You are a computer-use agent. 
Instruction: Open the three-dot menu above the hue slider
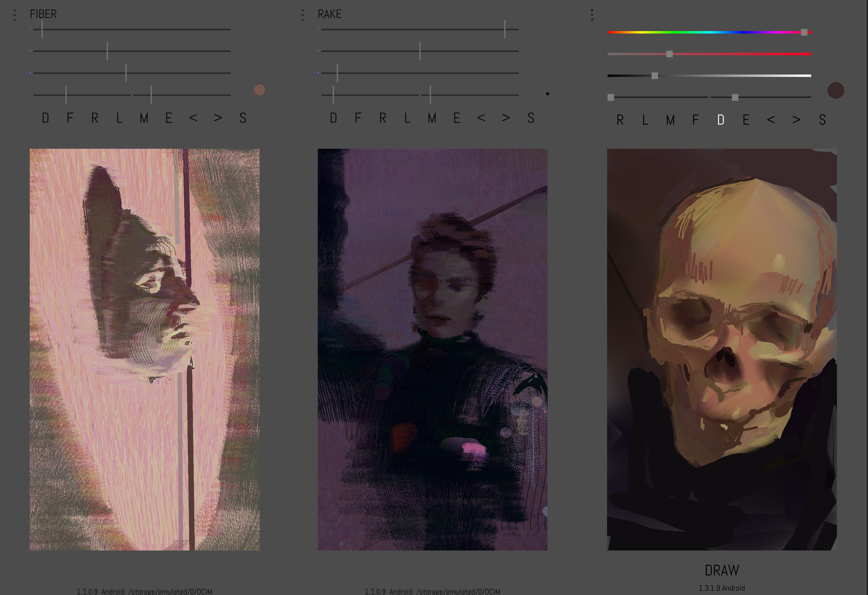[x=592, y=15]
